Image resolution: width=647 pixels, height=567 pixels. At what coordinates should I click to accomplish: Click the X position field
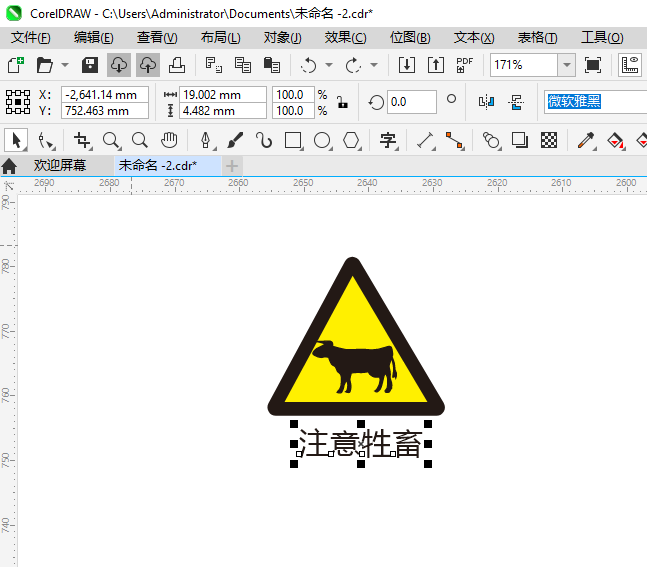coord(105,94)
